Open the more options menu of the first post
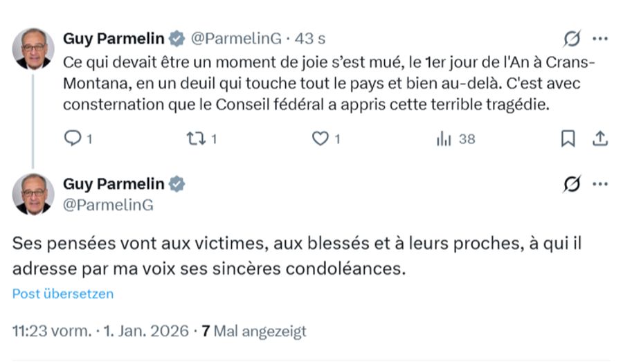 click(x=600, y=38)
